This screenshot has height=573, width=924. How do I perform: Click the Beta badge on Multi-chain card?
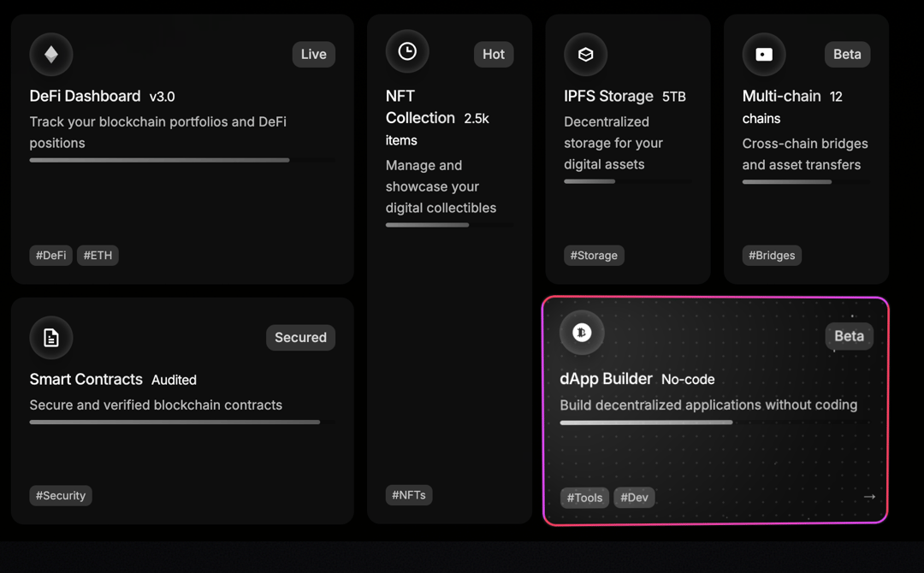coord(847,54)
